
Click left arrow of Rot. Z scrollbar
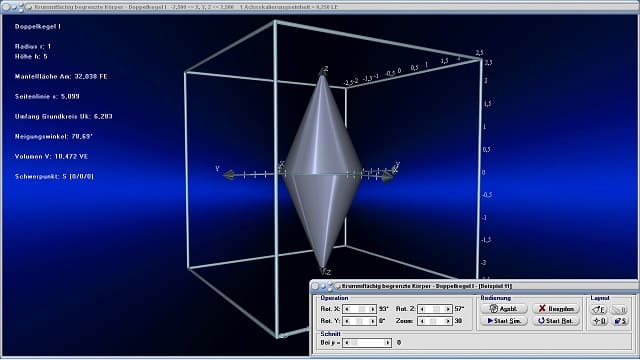point(422,309)
